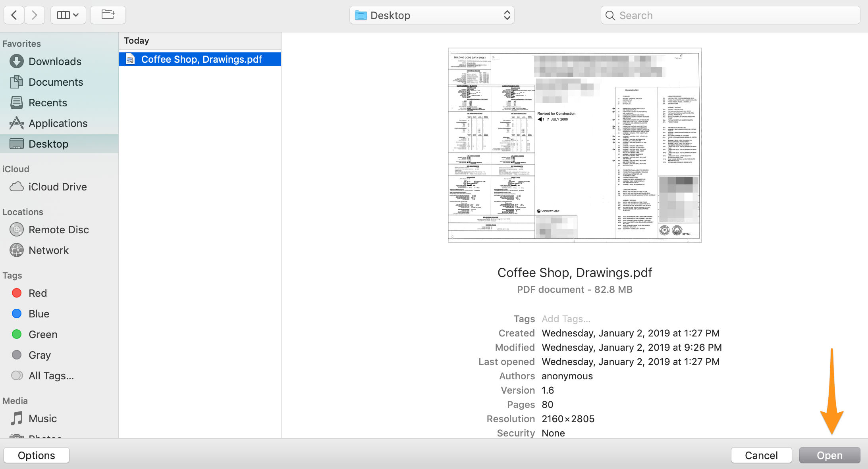868x469 pixels.
Task: Click Add Tags field in preview
Action: point(566,319)
